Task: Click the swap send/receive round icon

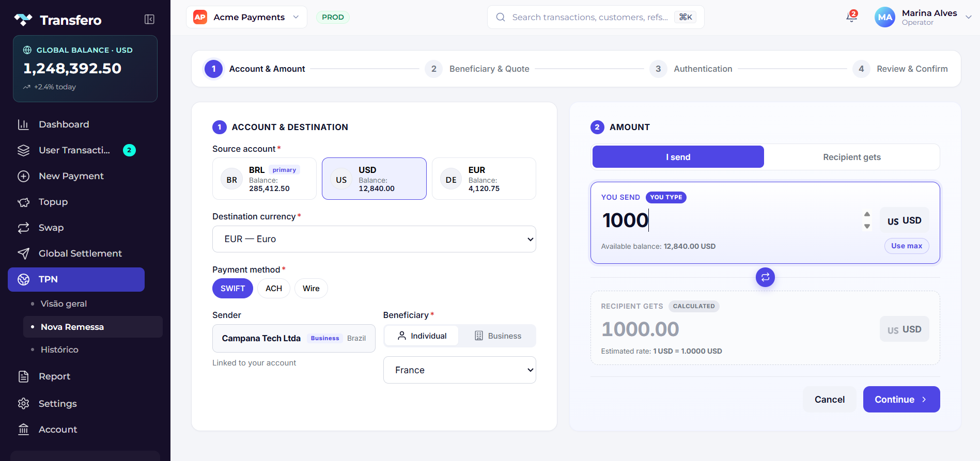Action: 765,277
